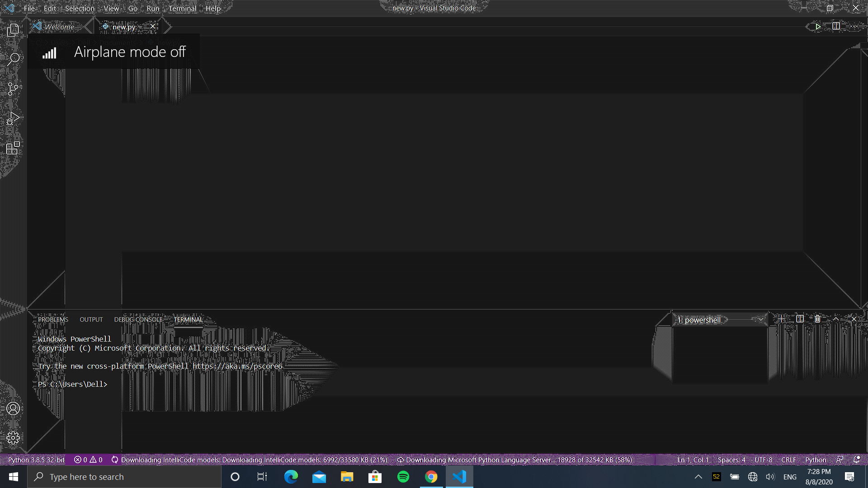Launch Microsoft Edge from taskbar
Image resolution: width=868 pixels, height=488 pixels.
(291, 477)
